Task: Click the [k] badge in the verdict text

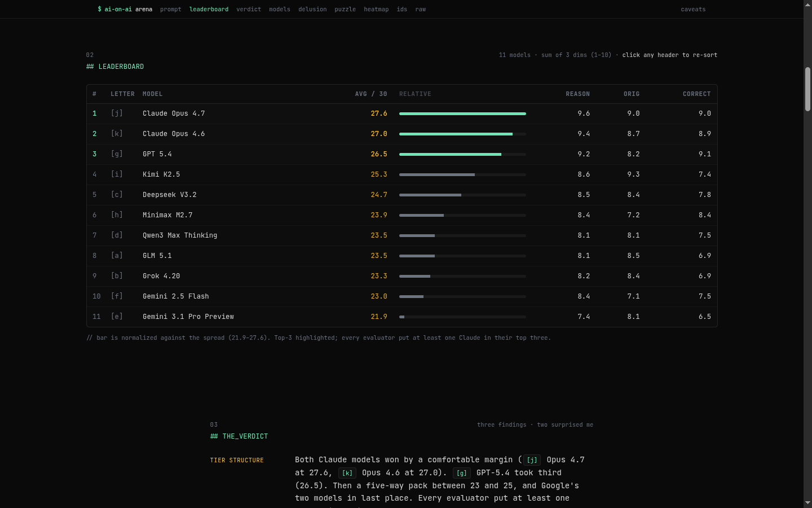Action: 347,473
